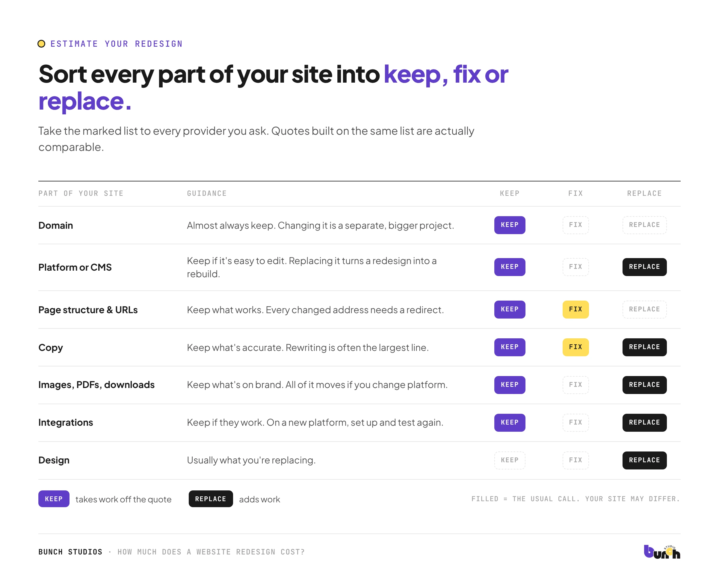Click the REPLACE legend badge
Screen dimensions: 719x588
(211, 498)
